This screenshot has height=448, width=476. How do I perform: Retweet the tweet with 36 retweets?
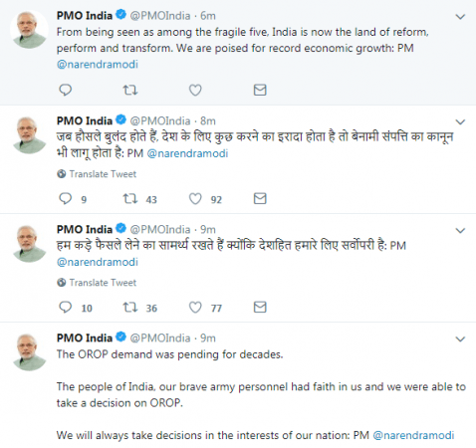(x=130, y=307)
